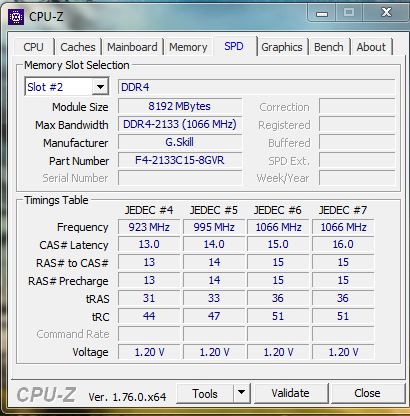Click the Validate button
Screen dimensions: 410x416
(290, 393)
